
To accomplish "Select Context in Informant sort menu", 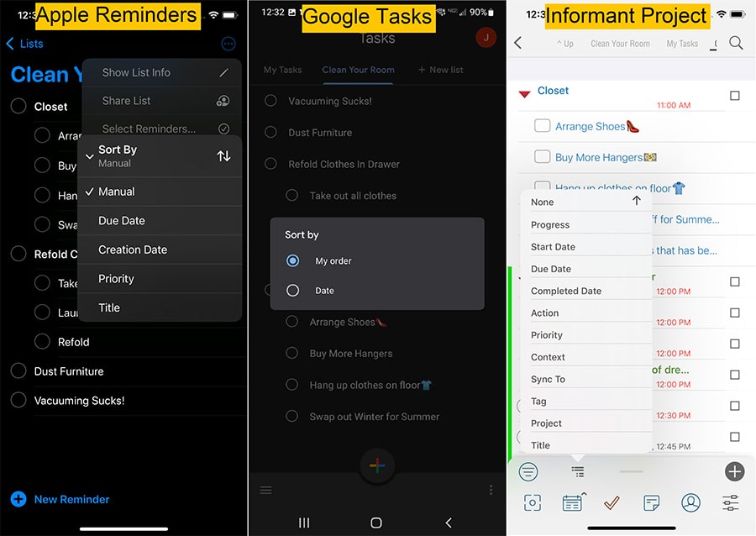I will point(586,357).
